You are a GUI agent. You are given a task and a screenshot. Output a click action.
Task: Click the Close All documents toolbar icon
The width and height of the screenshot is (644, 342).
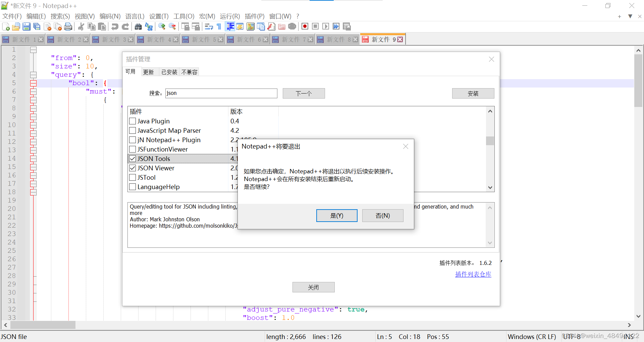[58, 26]
